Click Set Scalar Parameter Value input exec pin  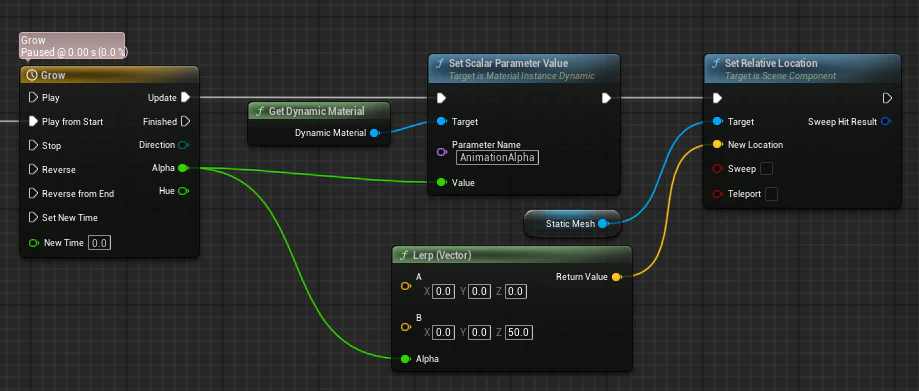tap(442, 98)
